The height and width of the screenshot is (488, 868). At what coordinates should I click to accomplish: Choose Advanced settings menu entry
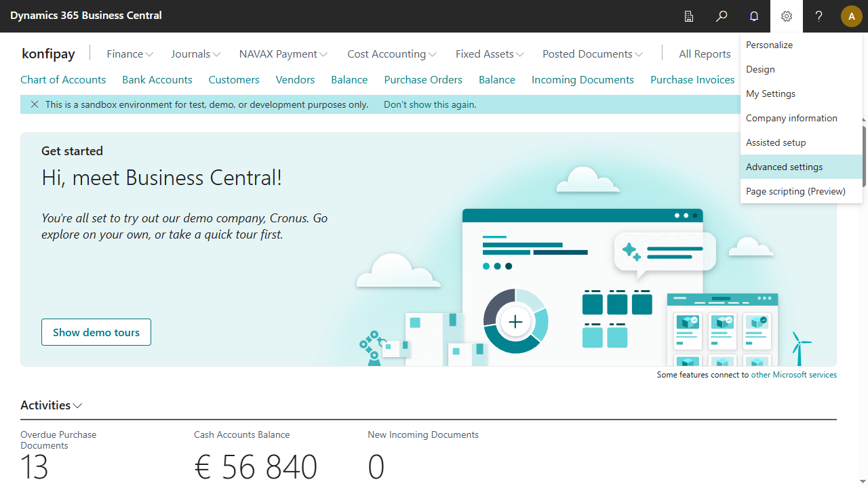click(802, 167)
